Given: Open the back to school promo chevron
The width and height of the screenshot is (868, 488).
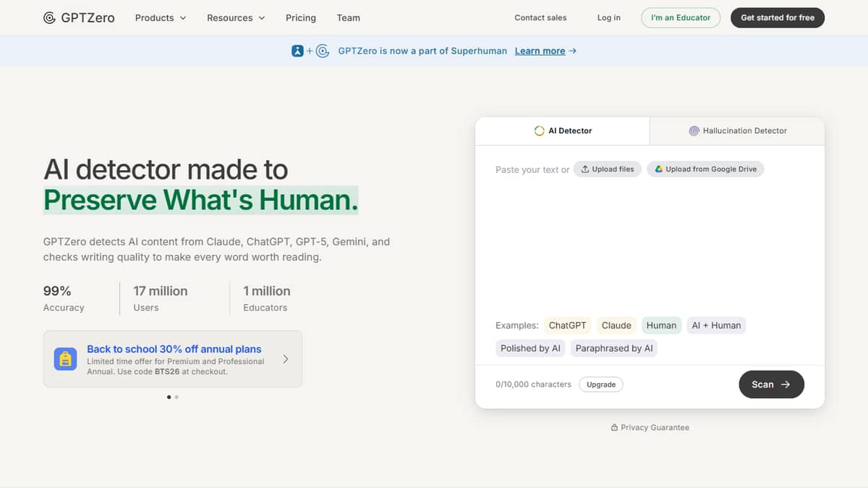Looking at the screenshot, I should pos(286,359).
